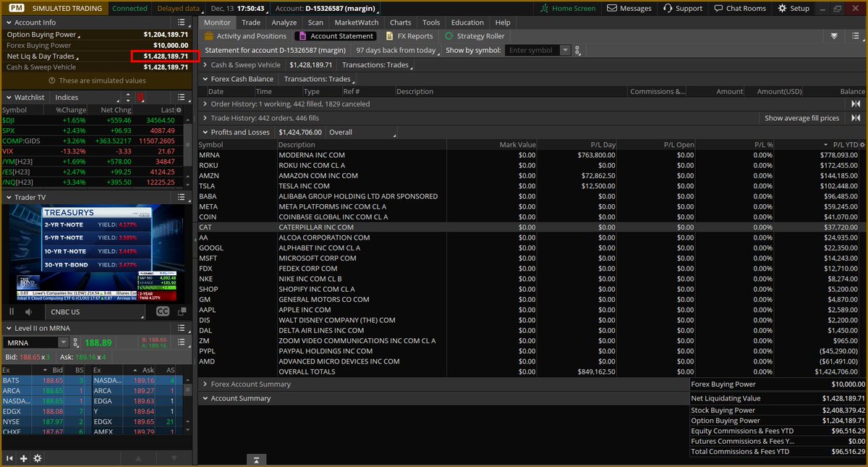Click the Show by symbol link icon
This screenshot has height=467, width=868.
[x=577, y=51]
